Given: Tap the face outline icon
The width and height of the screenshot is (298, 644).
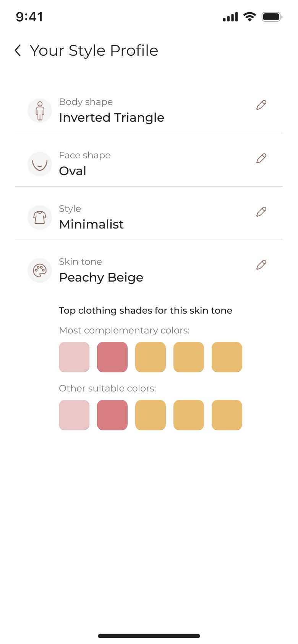Looking at the screenshot, I should pyautogui.click(x=40, y=164).
